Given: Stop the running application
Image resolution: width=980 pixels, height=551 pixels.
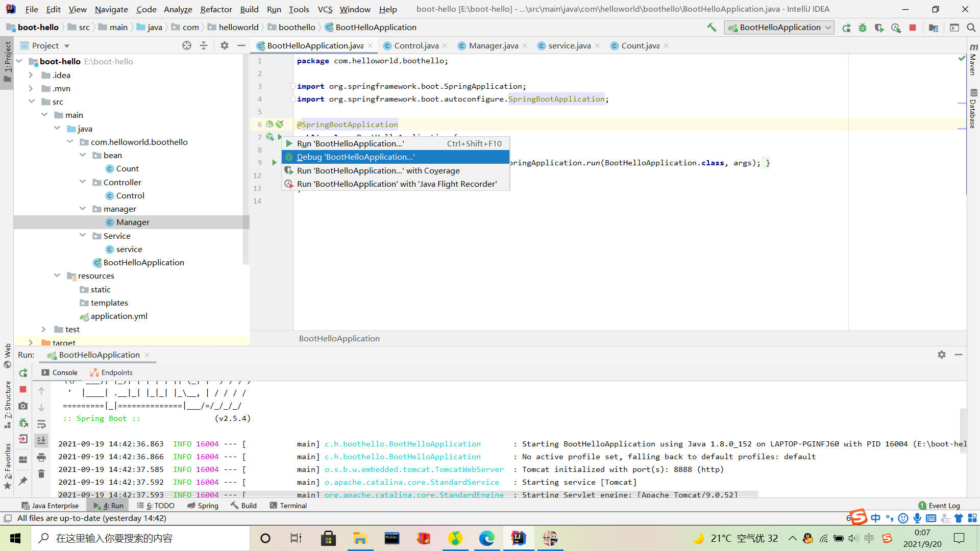Looking at the screenshot, I should (913, 28).
